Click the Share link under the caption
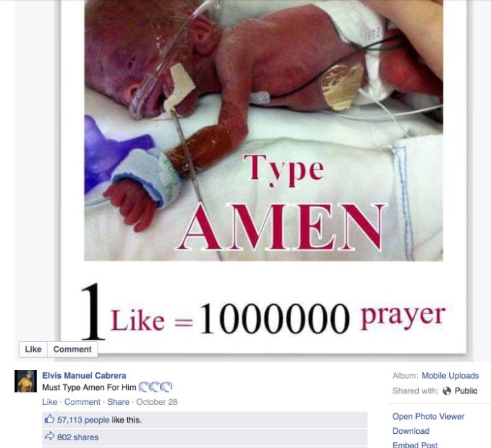This screenshot has width=491, height=448. [118, 401]
